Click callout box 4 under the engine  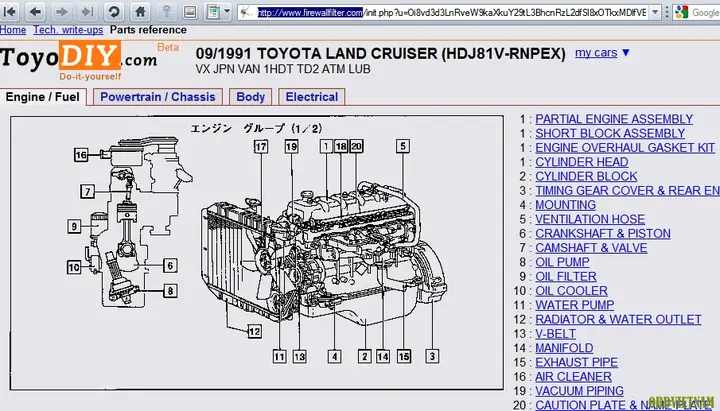click(x=334, y=356)
